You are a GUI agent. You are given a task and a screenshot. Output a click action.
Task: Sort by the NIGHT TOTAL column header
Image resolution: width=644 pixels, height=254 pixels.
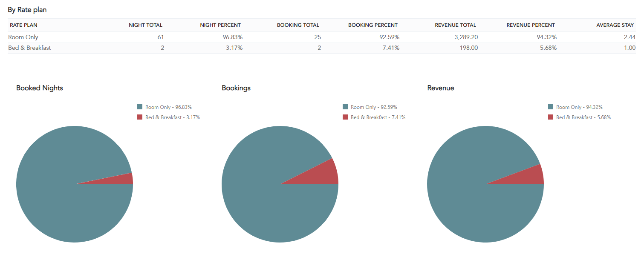pos(145,25)
